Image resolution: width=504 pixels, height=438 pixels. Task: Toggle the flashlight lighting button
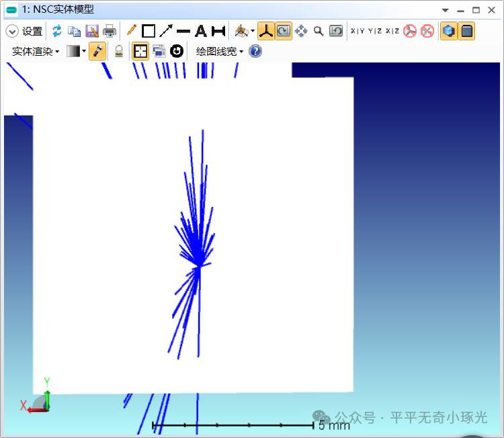[x=97, y=52]
